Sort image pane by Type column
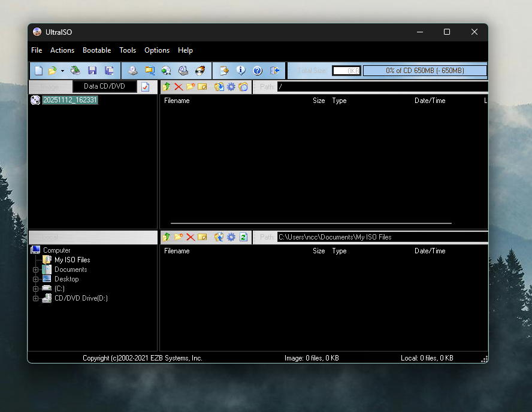532x412 pixels. click(339, 101)
